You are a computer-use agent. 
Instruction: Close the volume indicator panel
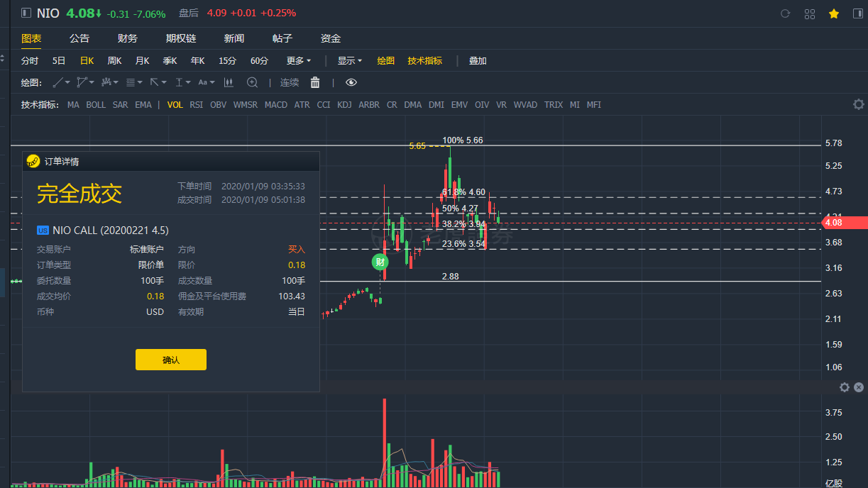[x=859, y=387]
